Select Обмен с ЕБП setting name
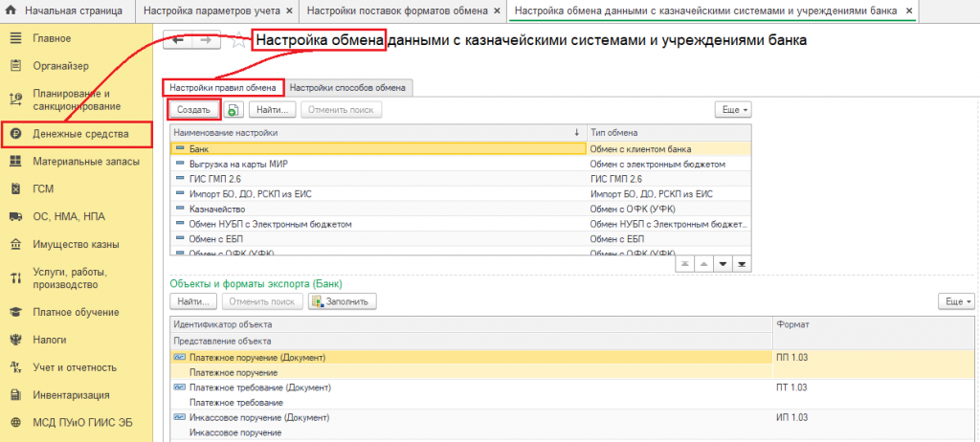Viewport: 980px width, 442px height. [x=214, y=239]
